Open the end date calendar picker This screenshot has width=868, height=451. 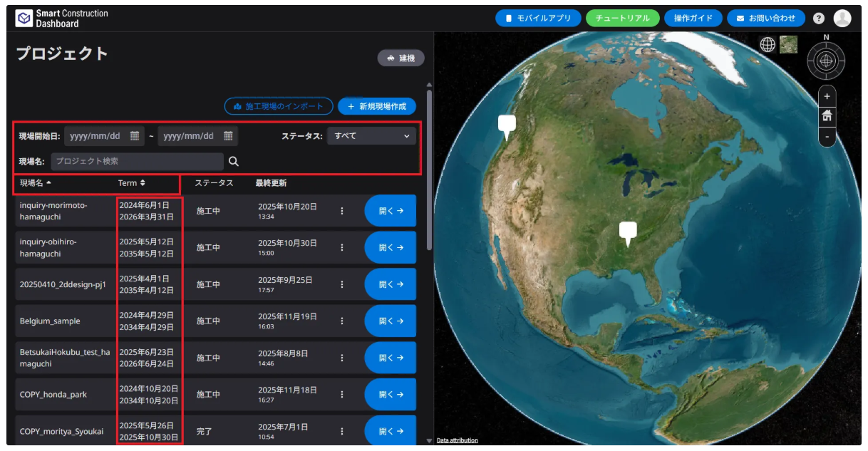pyautogui.click(x=228, y=136)
